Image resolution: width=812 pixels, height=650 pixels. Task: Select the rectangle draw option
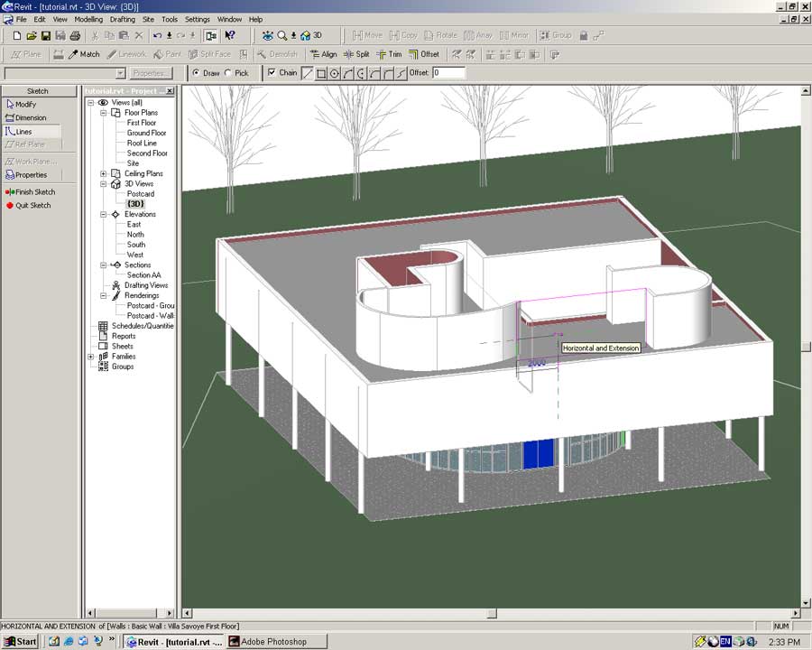[x=321, y=73]
